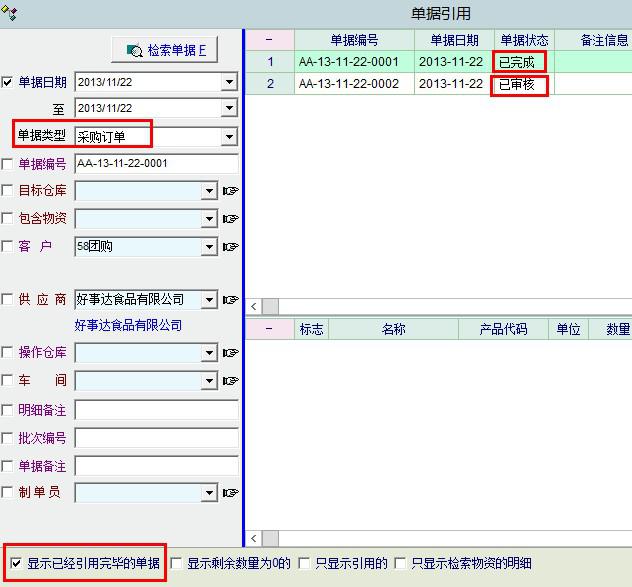Screen dimensions: 632x587
Task: Click the hand pointer icon beside 包含物资
Action: 230,218
